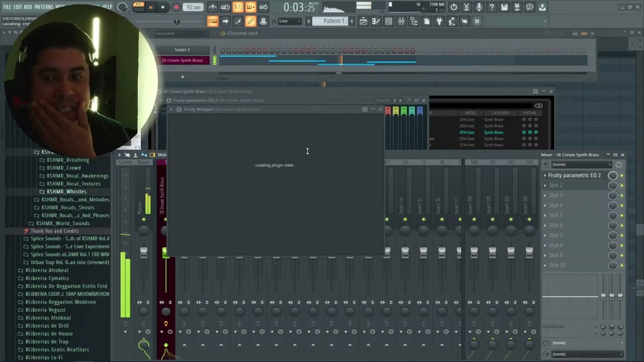The height and width of the screenshot is (362, 644).
Task: Open the Browser view icon in toolbar
Action: [414, 21]
